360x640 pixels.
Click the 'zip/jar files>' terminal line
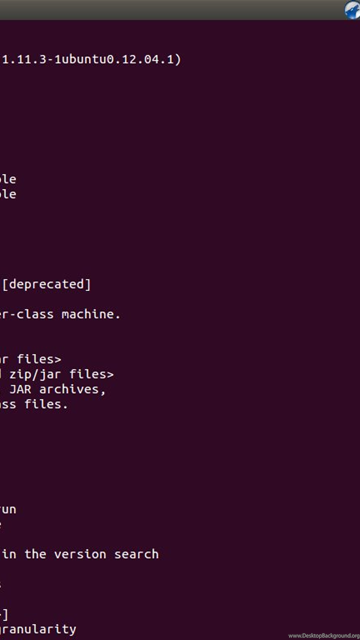click(57, 374)
